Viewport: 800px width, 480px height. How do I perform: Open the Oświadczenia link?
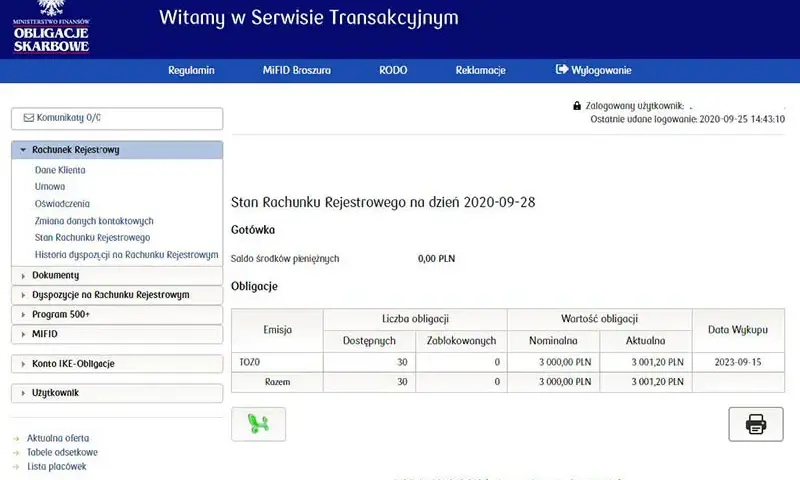pos(62,204)
